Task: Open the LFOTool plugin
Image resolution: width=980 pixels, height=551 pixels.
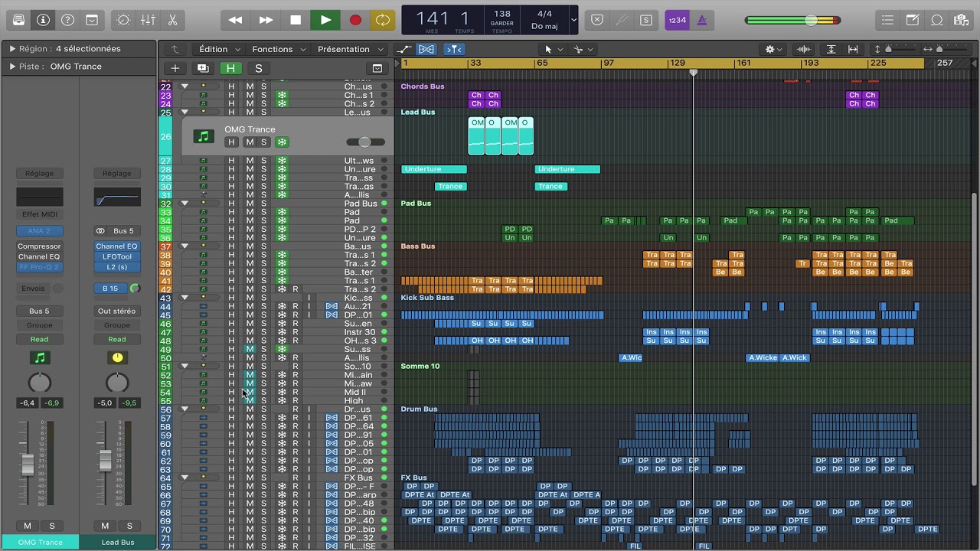Action: coord(117,256)
